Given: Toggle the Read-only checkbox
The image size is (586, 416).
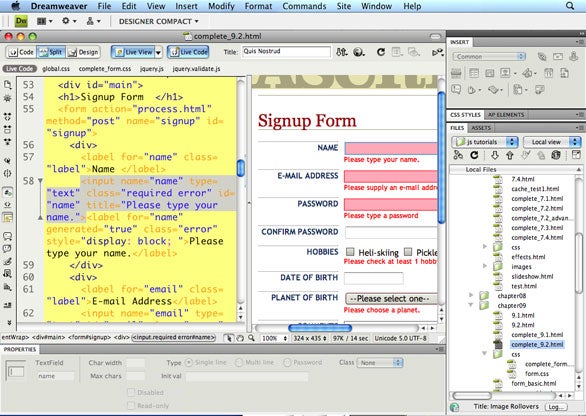Looking at the screenshot, I should tap(131, 405).
